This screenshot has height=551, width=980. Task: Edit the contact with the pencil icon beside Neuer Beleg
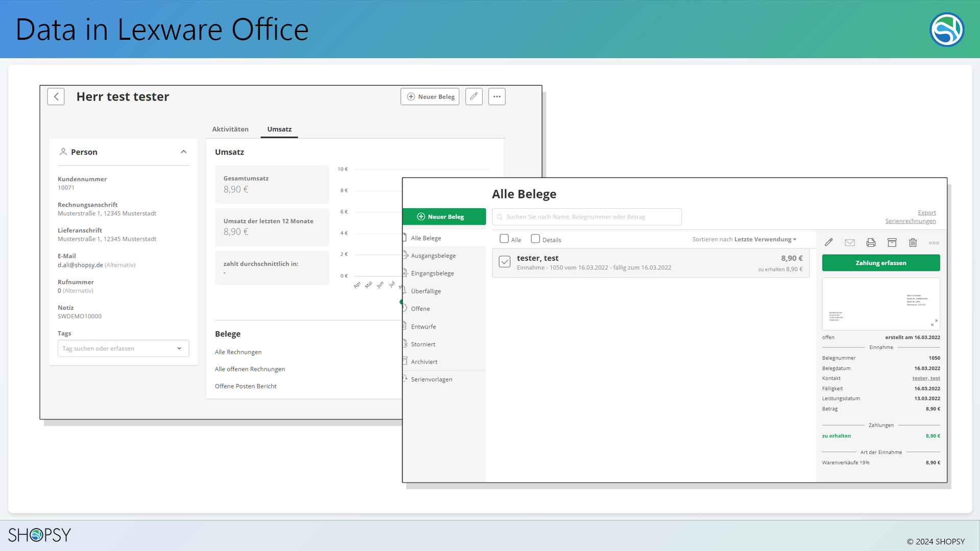(x=474, y=96)
